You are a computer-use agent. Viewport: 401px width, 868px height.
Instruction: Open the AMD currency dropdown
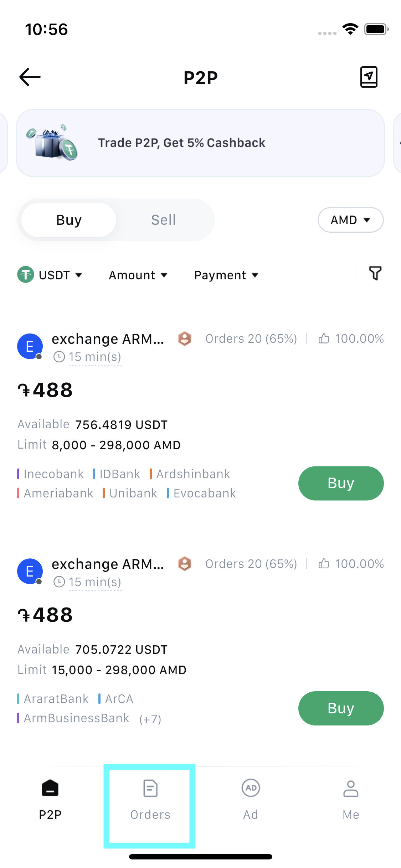point(350,220)
